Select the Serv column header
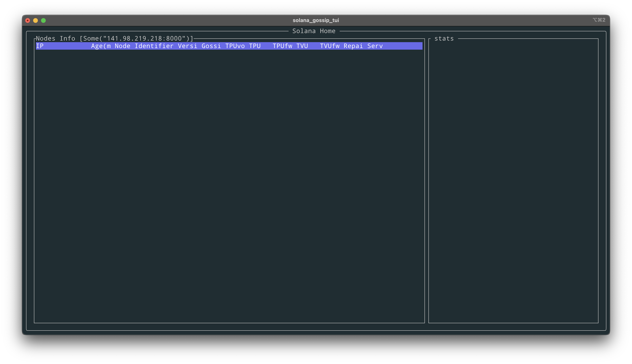The image size is (632, 364). coord(375,46)
